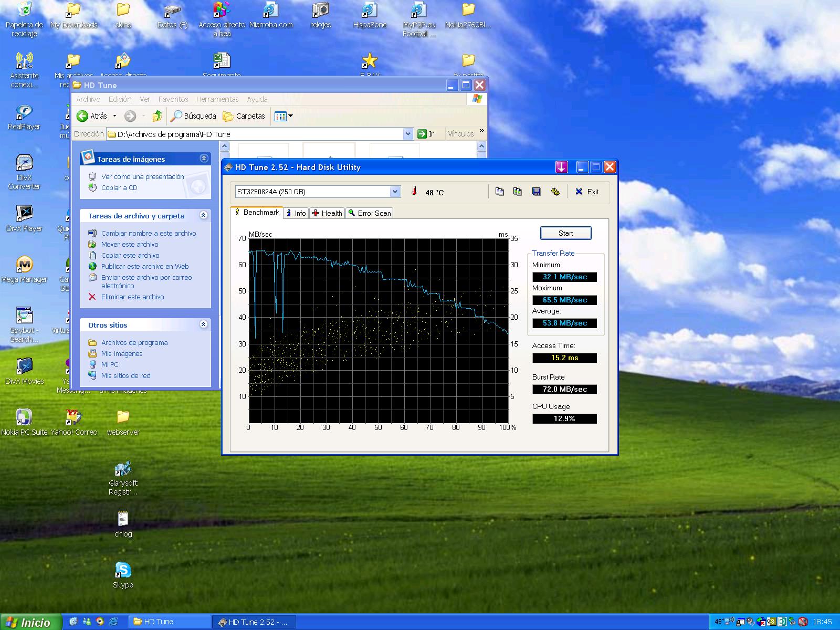The image size is (840, 630).
Task: Click the Eliminar este archivo link
Action: click(132, 297)
